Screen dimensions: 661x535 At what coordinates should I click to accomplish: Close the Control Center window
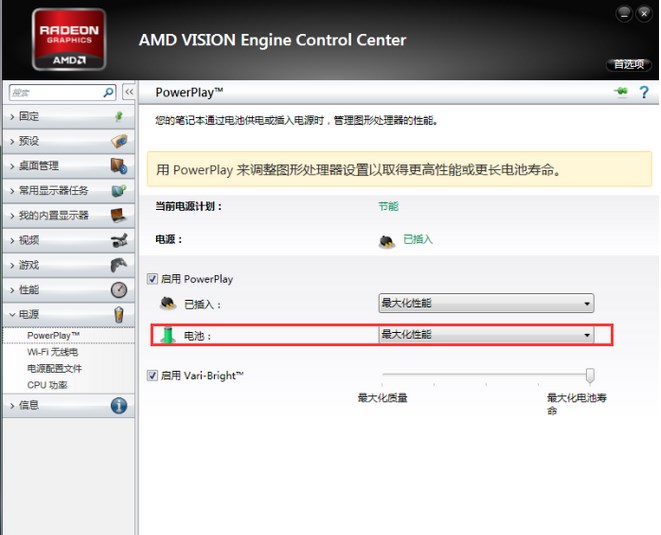(644, 14)
